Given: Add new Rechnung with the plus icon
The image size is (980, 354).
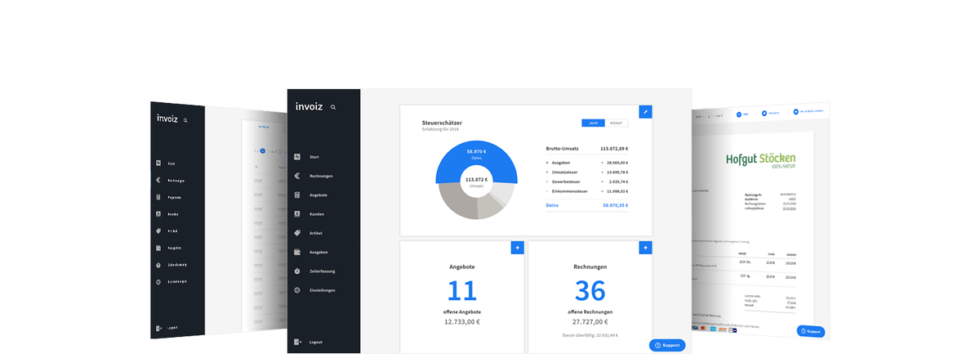Looking at the screenshot, I should tap(645, 247).
